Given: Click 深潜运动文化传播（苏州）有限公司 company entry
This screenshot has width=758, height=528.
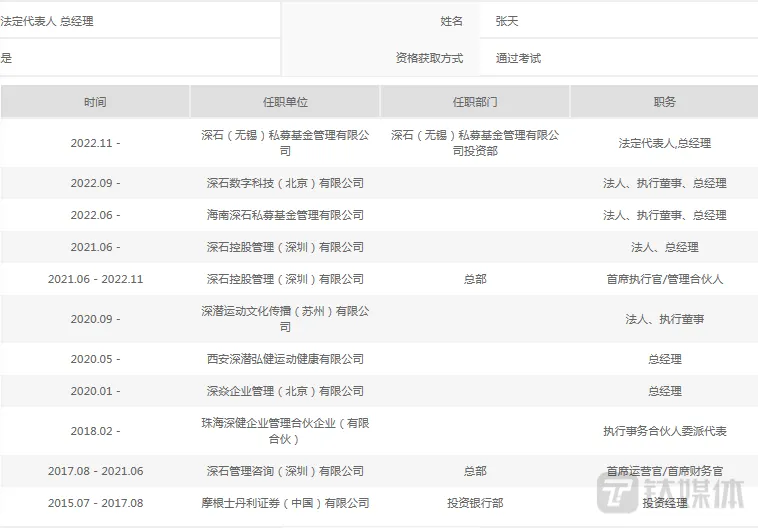Looking at the screenshot, I should [285, 319].
